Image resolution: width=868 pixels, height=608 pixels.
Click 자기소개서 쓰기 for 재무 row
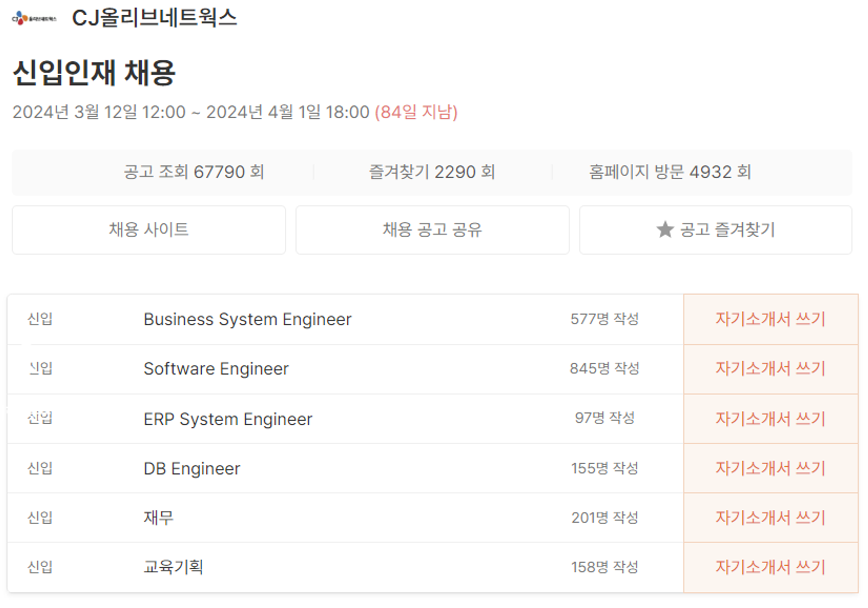tap(771, 518)
